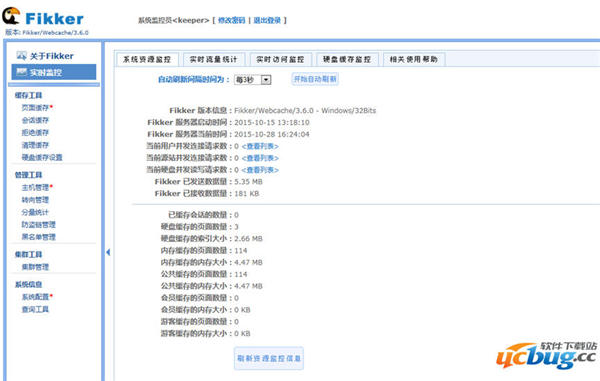
Task: Click the 系统监控员<keeper> user label
Action: click(x=174, y=20)
